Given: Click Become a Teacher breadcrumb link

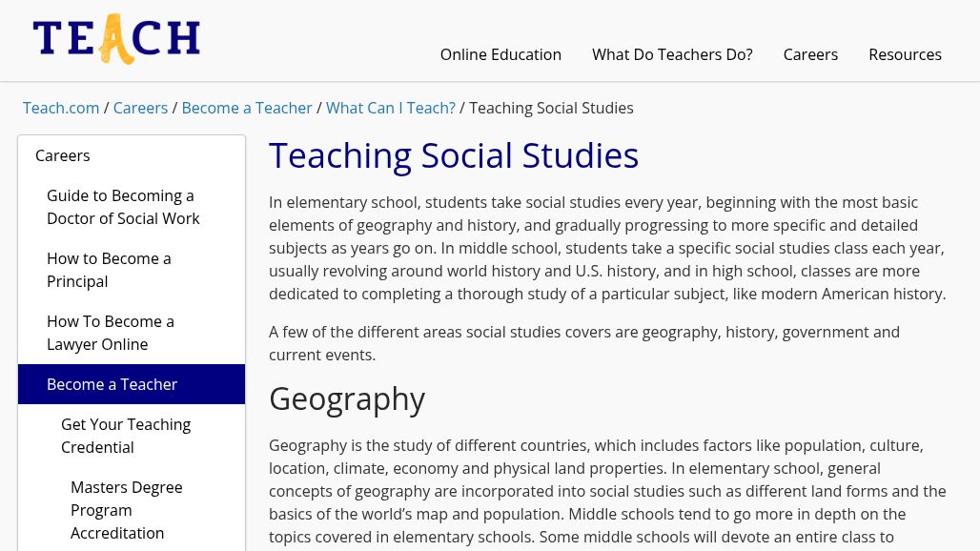Looking at the screenshot, I should click(x=247, y=108).
